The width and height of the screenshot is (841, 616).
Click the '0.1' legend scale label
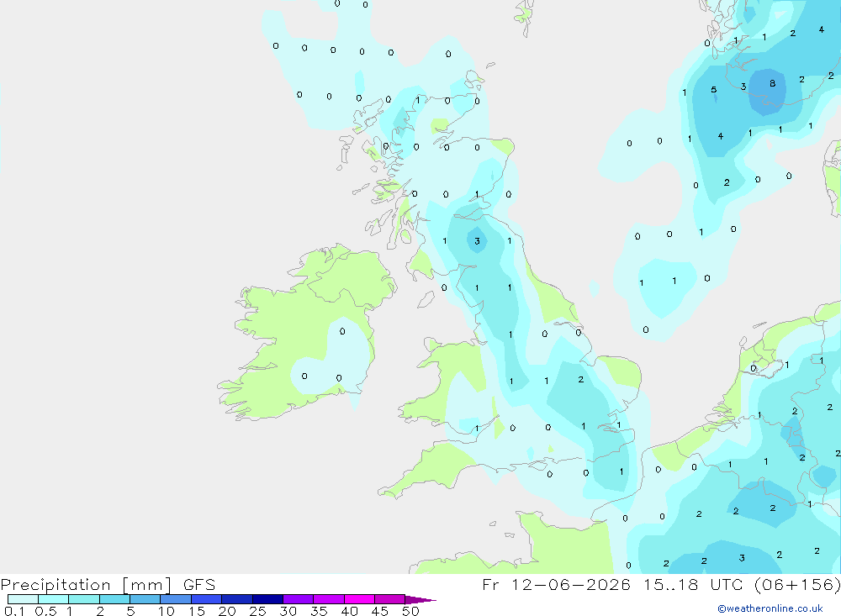(13, 611)
